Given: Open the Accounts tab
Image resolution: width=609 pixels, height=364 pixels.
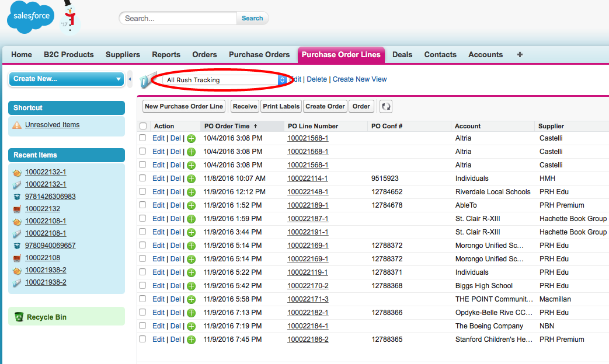Looking at the screenshot, I should (485, 55).
